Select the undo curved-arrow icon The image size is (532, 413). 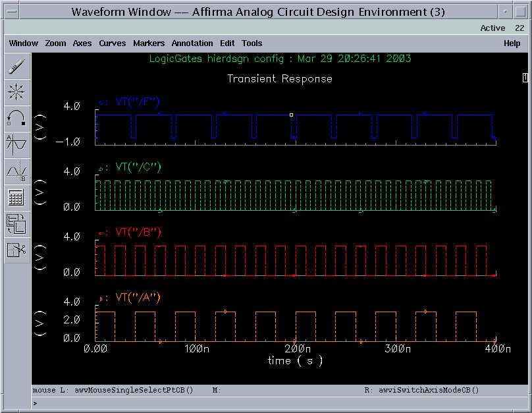click(x=16, y=118)
